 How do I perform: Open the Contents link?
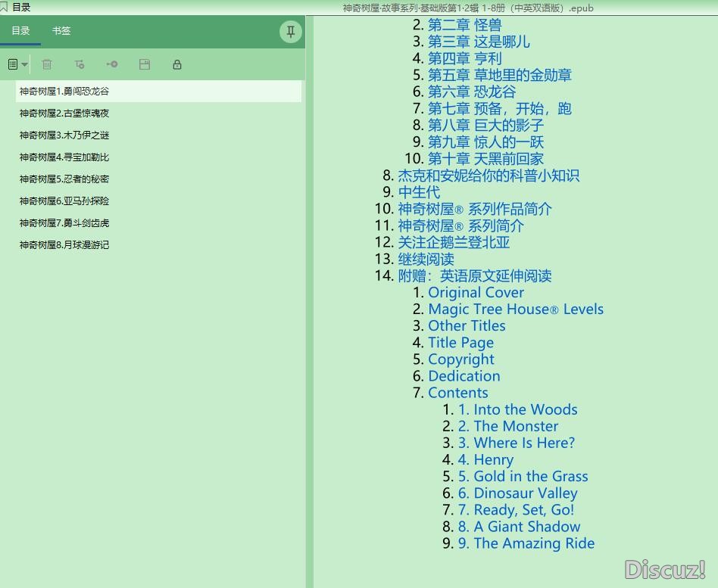tap(458, 393)
